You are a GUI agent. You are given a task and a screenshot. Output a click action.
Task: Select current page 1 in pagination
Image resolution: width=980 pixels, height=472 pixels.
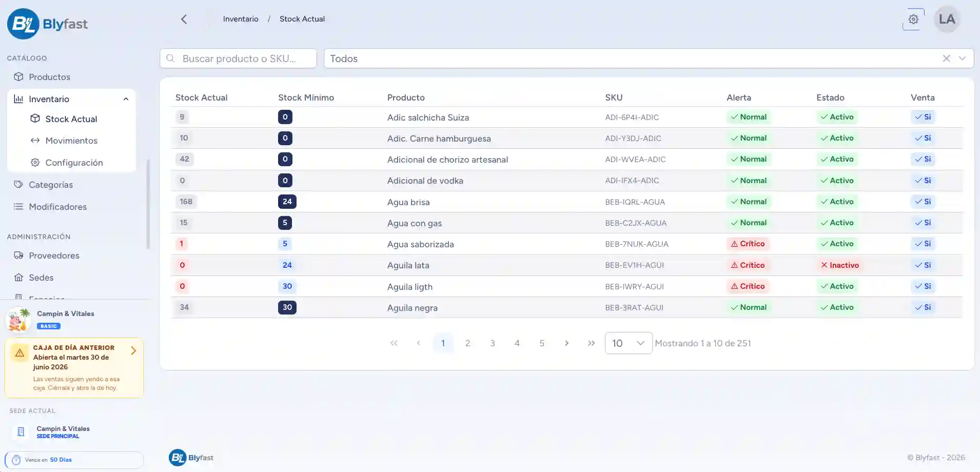443,343
